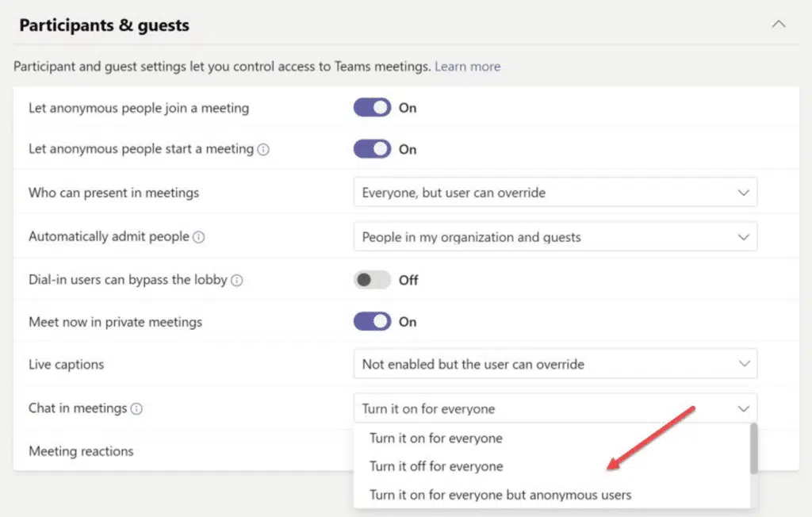
Task: Click the Participants & guests heading
Action: [104, 25]
